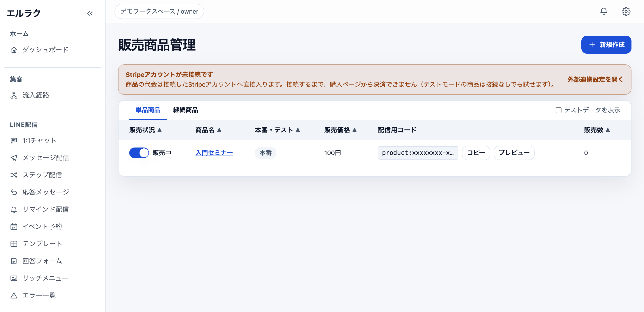Sort by 販売価格 column arrow
The width and height of the screenshot is (644, 312).
(354, 130)
